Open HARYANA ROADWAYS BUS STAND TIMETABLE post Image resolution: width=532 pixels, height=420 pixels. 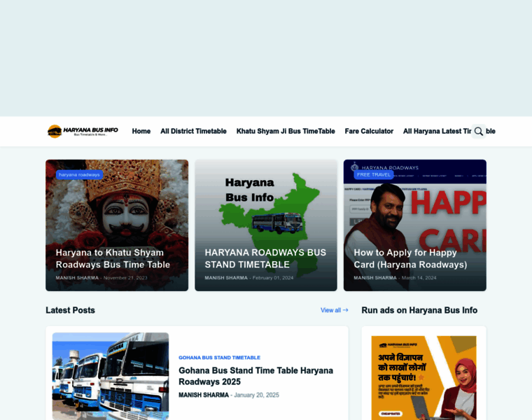pyautogui.click(x=265, y=258)
